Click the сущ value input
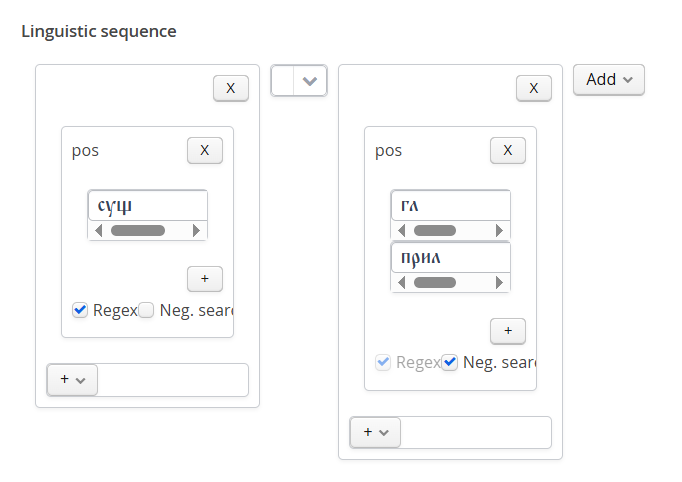Screen dimensions: 682x482 (147, 206)
